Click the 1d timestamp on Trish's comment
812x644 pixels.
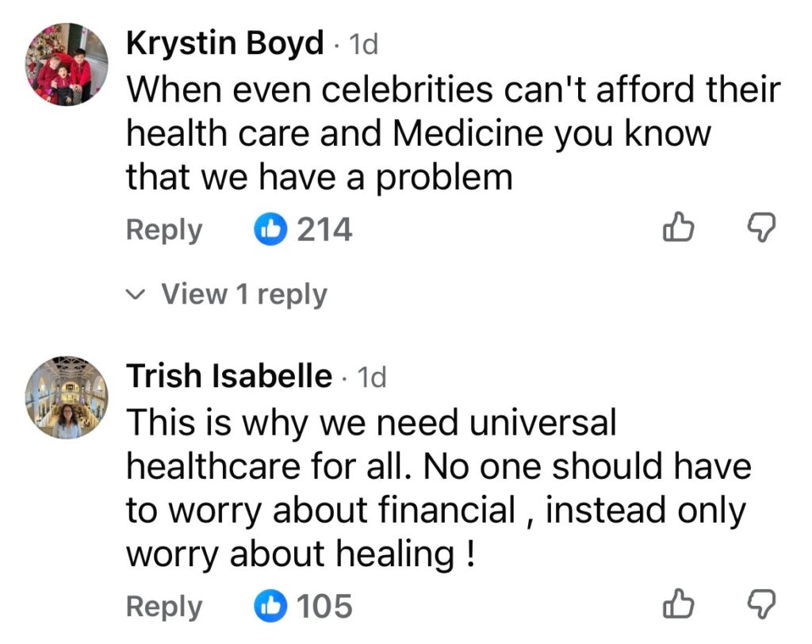pyautogui.click(x=371, y=378)
